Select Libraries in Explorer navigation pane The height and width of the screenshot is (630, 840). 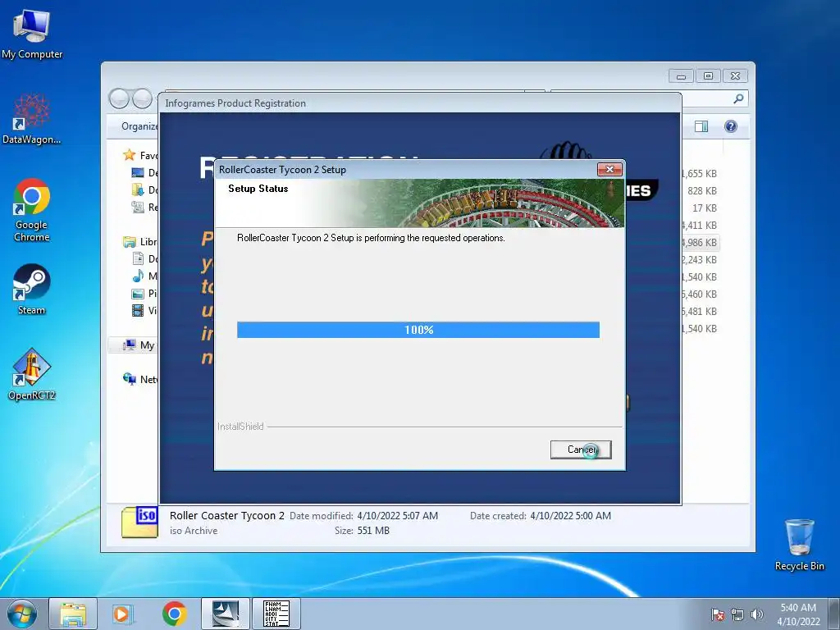pos(140,242)
